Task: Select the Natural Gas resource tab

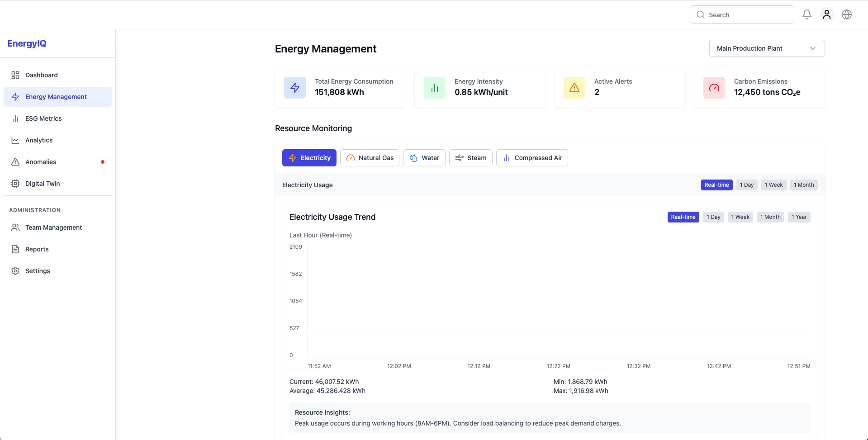Action: 370,158
